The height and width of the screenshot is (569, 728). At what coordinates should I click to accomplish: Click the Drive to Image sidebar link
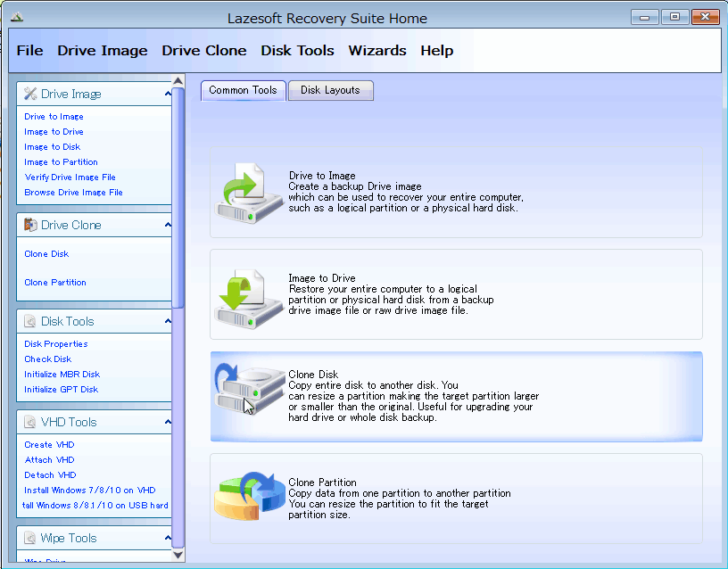54,117
